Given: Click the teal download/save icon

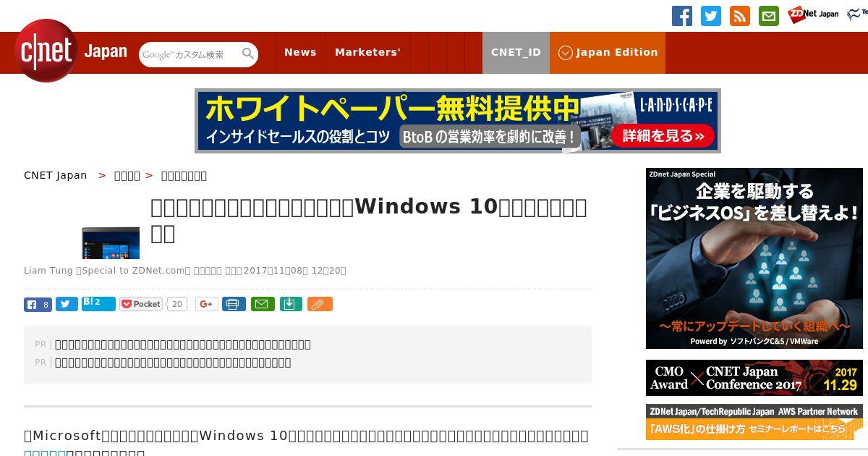Looking at the screenshot, I should [291, 304].
